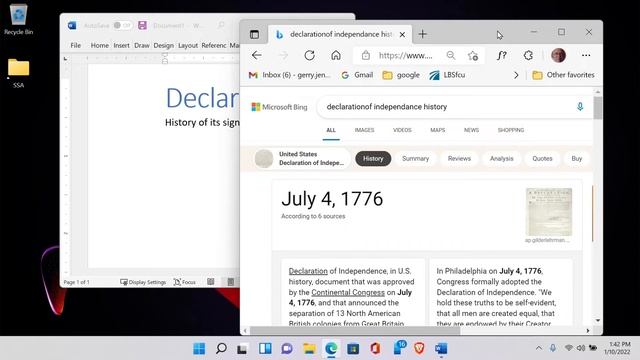Toggle AutoSave switch in Word
The width and height of the screenshot is (640, 360).
[122, 25]
